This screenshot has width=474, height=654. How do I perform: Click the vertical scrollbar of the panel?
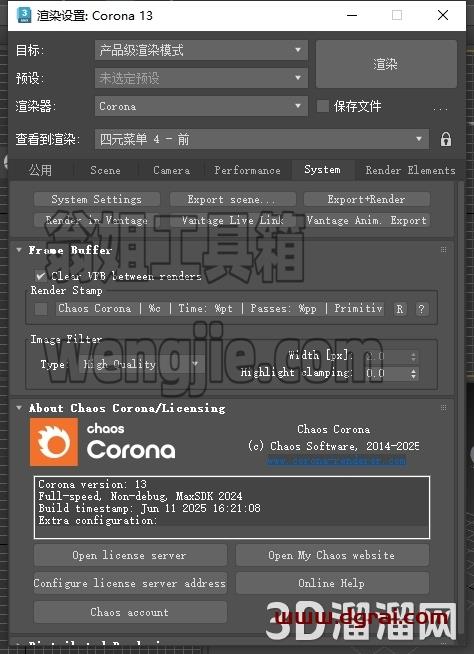(x=460, y=409)
